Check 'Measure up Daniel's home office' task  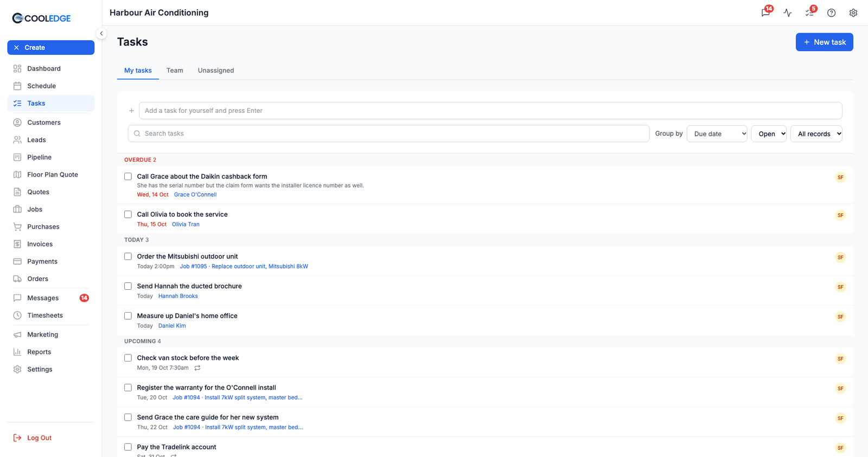click(128, 316)
